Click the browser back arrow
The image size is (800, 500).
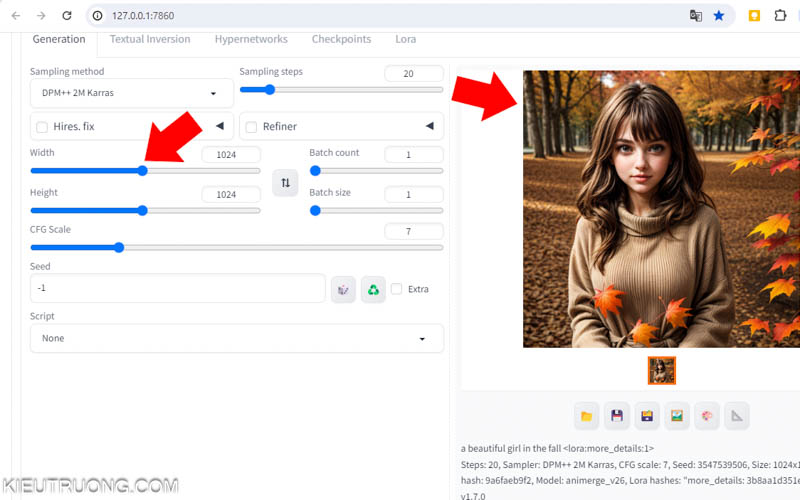point(16,16)
